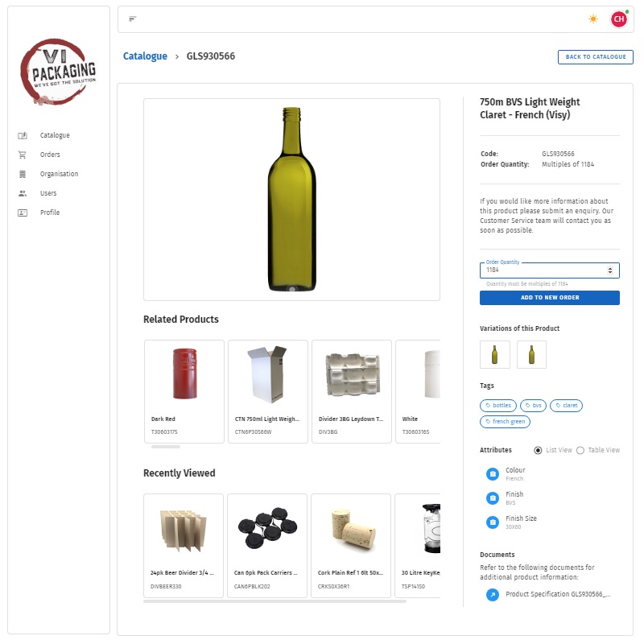Switch theme with the sun icon
Image resolution: width=644 pixels, height=644 pixels.
(x=593, y=19)
